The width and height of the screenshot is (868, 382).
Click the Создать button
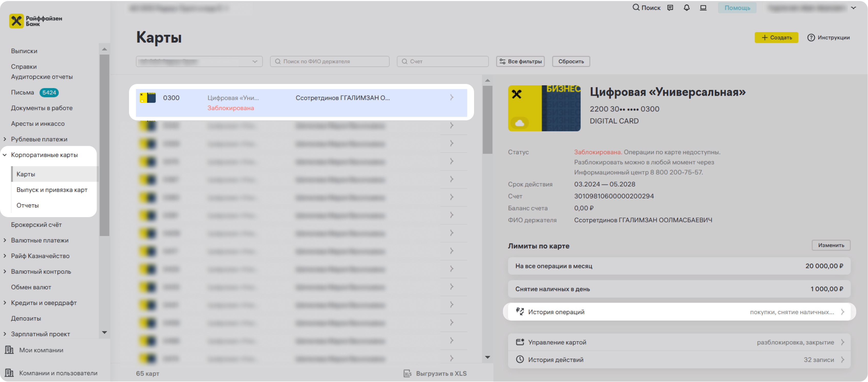coord(776,37)
